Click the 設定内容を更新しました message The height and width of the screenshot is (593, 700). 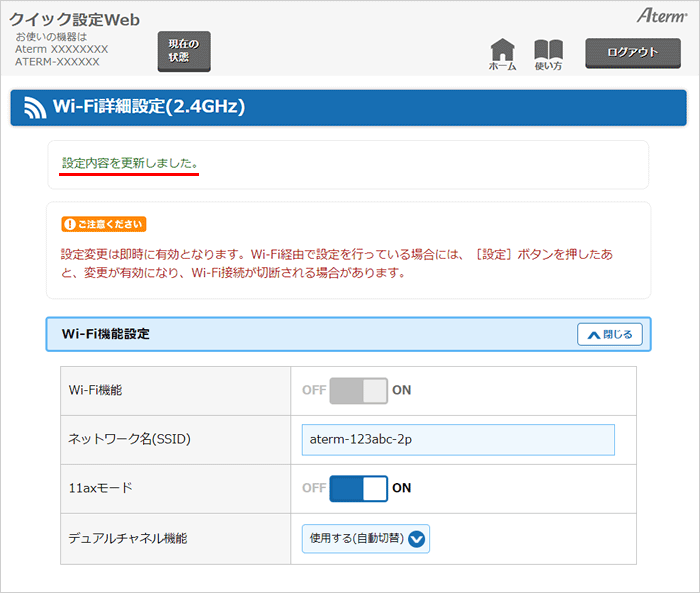pyautogui.click(x=130, y=162)
